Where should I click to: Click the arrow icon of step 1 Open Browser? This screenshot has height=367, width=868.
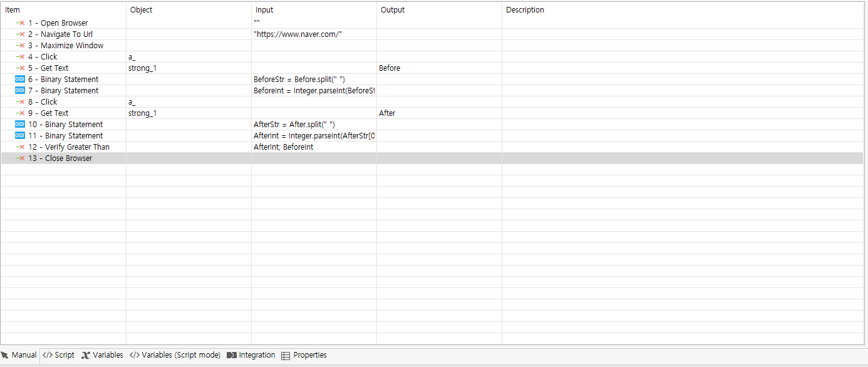tap(20, 23)
